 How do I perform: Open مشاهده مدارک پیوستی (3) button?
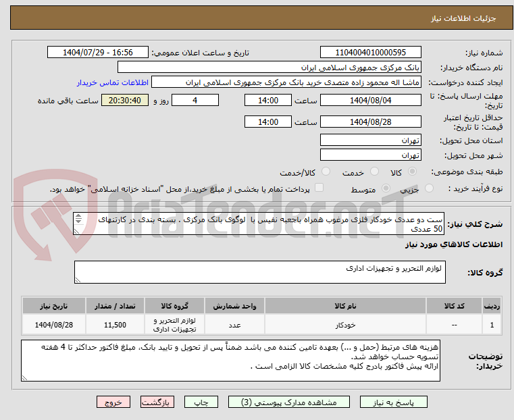289,402
